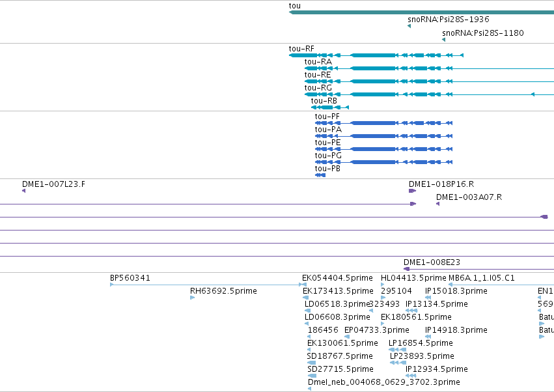554x392 pixels.
Task: Select the tou-PE protein label
Action: (x=328, y=143)
